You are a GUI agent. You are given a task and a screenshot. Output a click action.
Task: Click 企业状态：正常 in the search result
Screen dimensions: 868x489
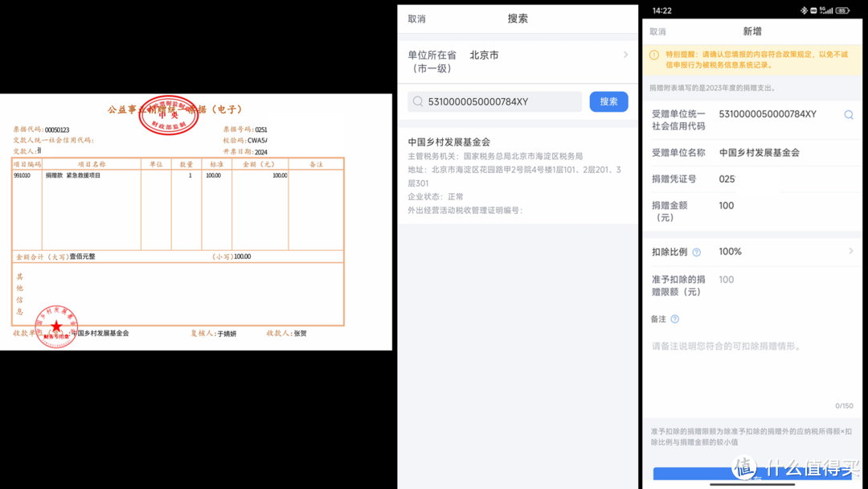pos(436,196)
